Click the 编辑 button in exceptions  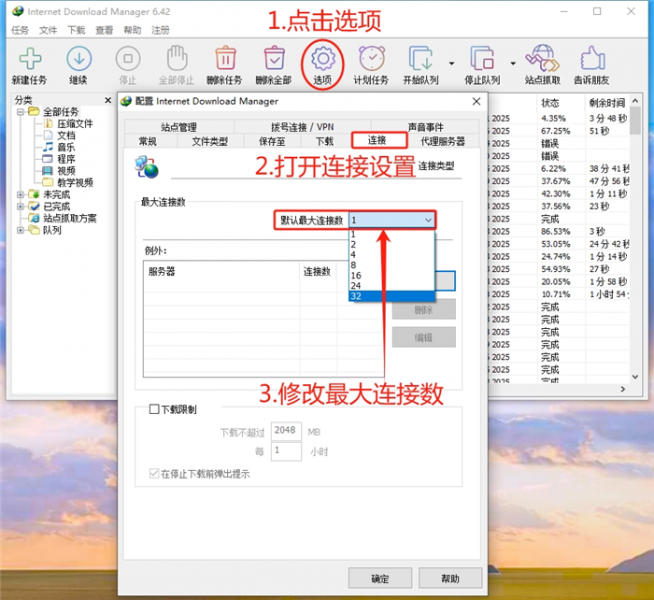[423, 337]
